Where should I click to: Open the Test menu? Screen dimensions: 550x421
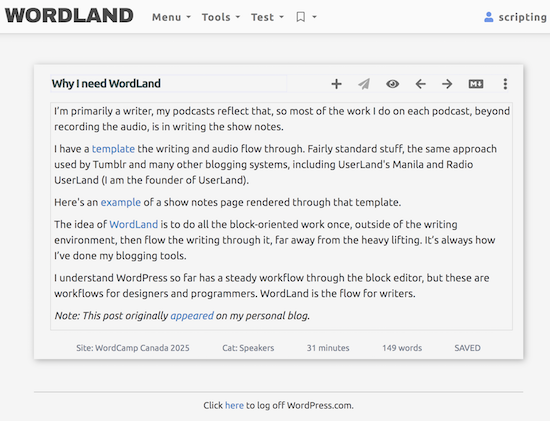pyautogui.click(x=267, y=17)
